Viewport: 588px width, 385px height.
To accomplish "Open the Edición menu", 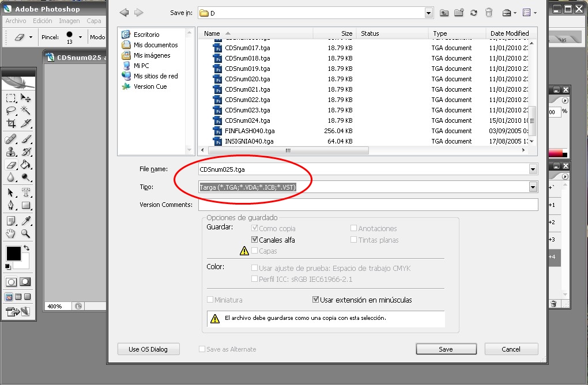I will coord(43,21).
